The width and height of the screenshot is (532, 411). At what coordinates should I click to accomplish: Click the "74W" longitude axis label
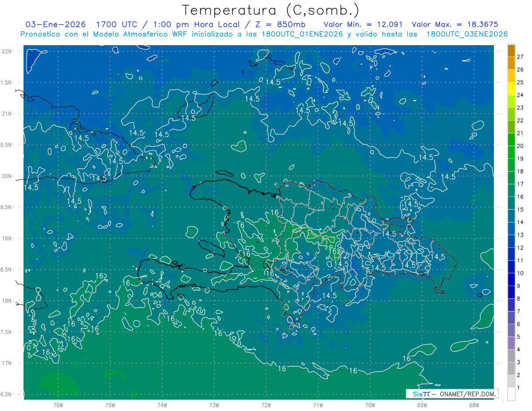click(x=162, y=405)
